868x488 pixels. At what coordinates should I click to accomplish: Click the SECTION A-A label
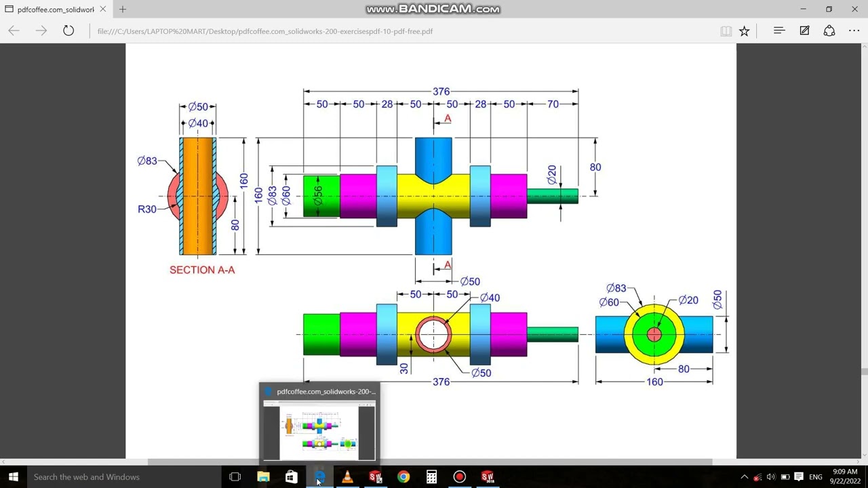coord(202,270)
